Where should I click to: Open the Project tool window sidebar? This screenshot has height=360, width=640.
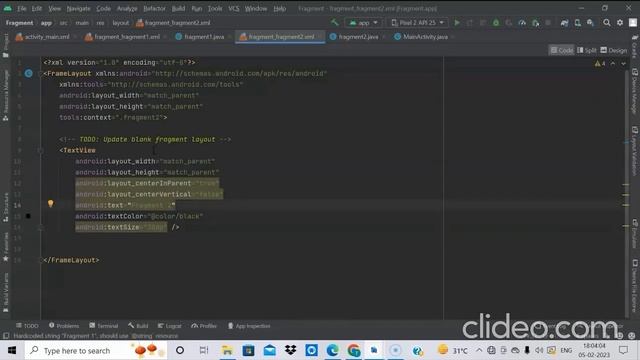click(x=6, y=46)
